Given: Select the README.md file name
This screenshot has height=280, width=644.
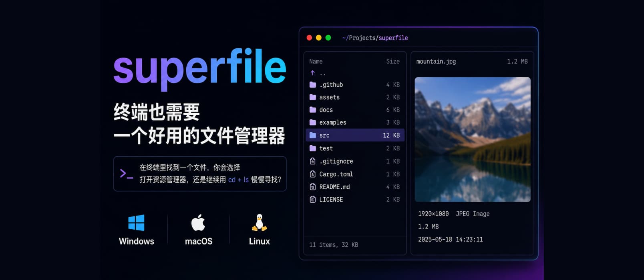Looking at the screenshot, I should [335, 187].
